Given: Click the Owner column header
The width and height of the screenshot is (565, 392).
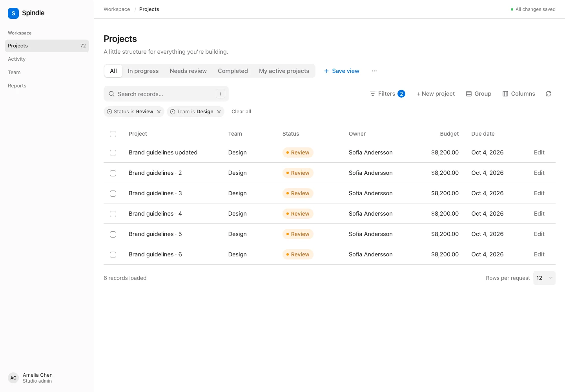Looking at the screenshot, I should [357, 134].
